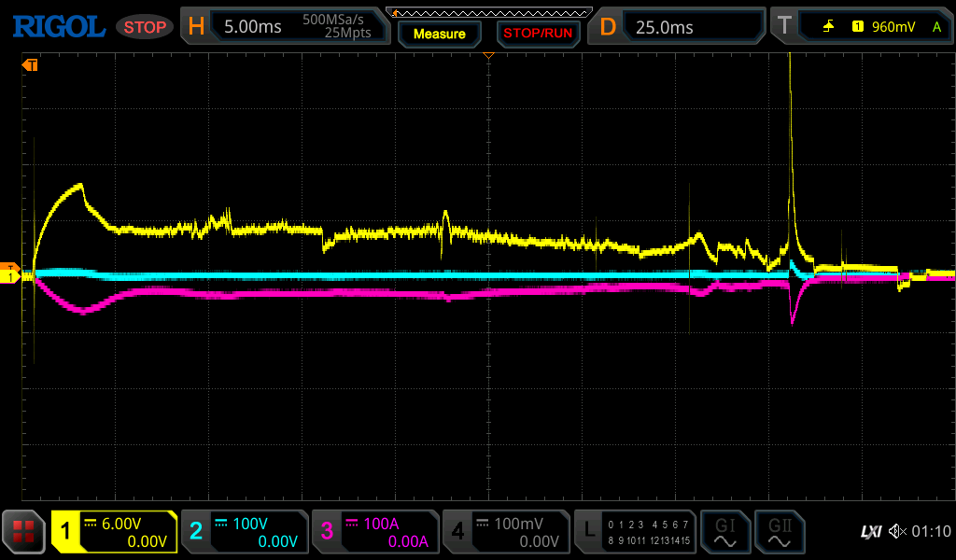Image resolution: width=956 pixels, height=560 pixels.
Task: Open the function navigation grid icon
Action: 24,532
